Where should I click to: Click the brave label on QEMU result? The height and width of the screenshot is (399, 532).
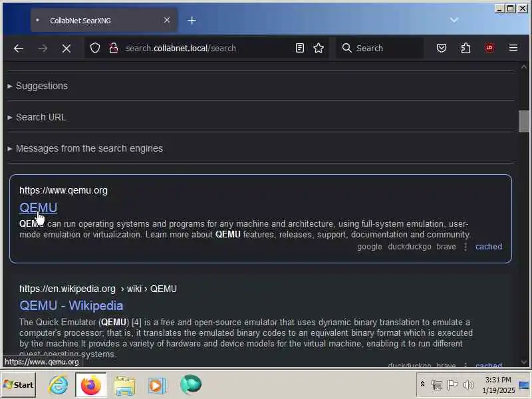coord(446,247)
